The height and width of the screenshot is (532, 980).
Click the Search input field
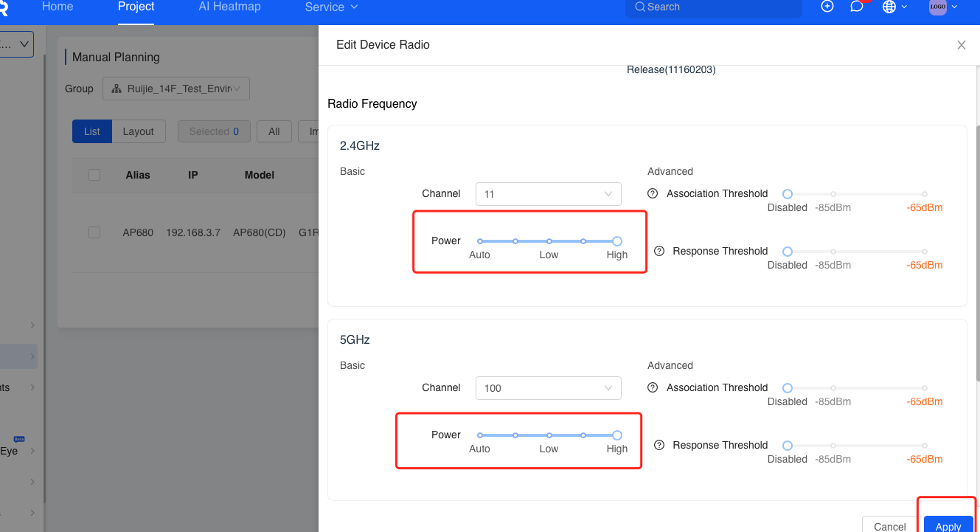point(714,7)
